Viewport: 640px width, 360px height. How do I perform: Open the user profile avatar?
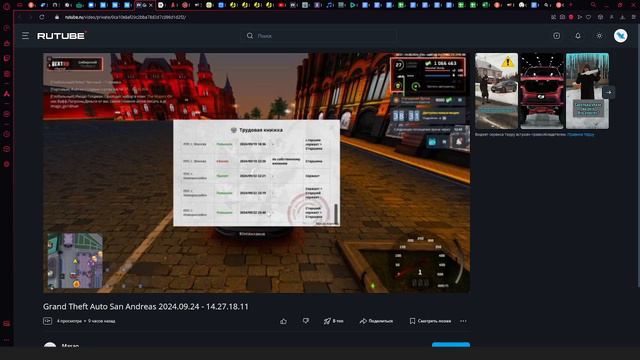(620, 36)
